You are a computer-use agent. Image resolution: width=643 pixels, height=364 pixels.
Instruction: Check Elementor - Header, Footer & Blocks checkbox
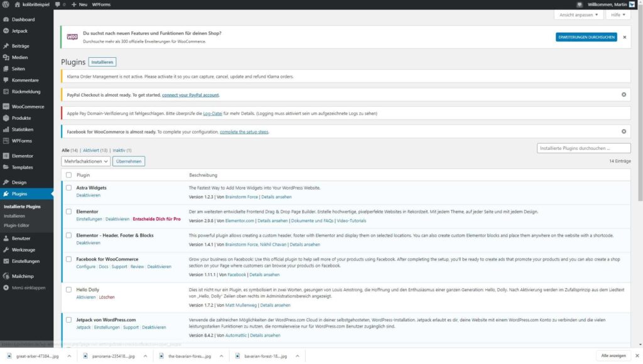tap(69, 235)
